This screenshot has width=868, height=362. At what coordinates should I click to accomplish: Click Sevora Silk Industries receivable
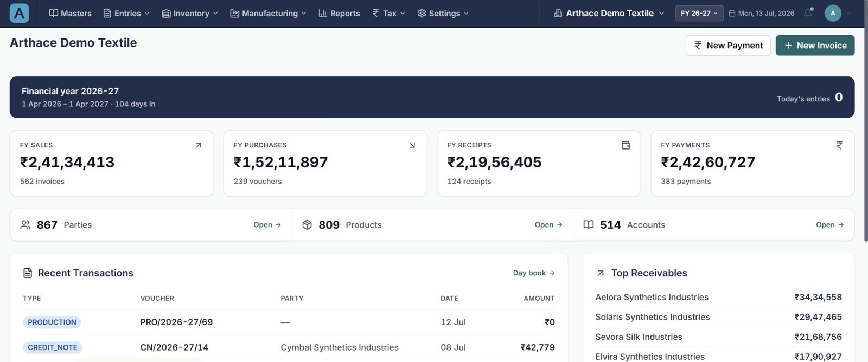point(639,337)
